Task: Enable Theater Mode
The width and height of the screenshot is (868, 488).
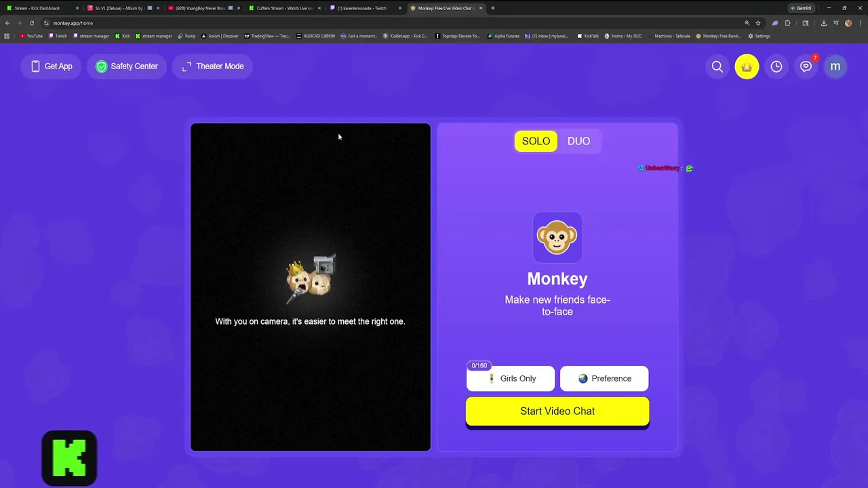Action: [x=213, y=66]
